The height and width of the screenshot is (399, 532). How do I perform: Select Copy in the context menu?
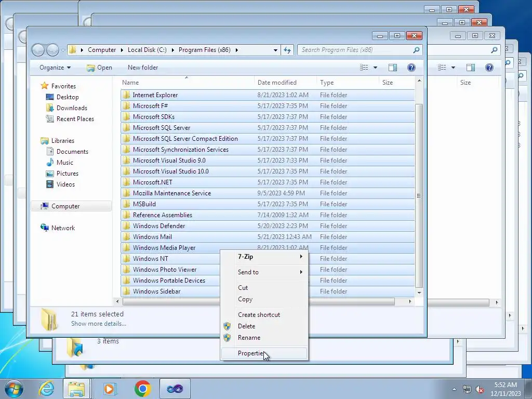(x=264, y=299)
